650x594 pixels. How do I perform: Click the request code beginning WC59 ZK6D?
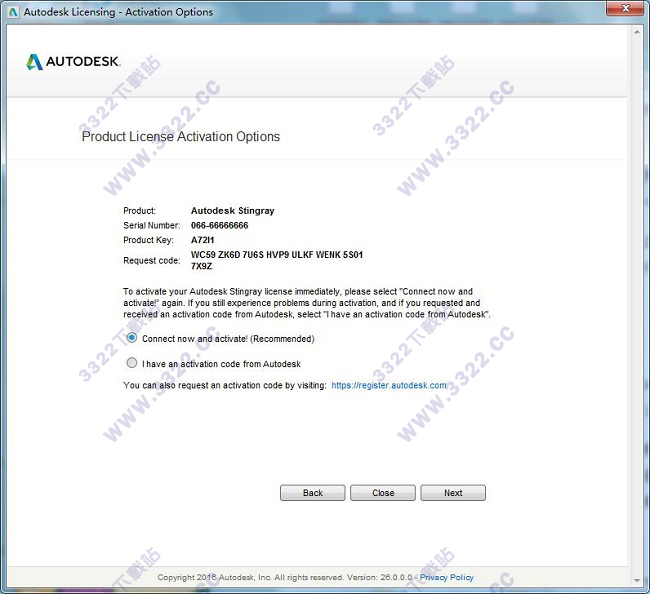[x=276, y=260]
